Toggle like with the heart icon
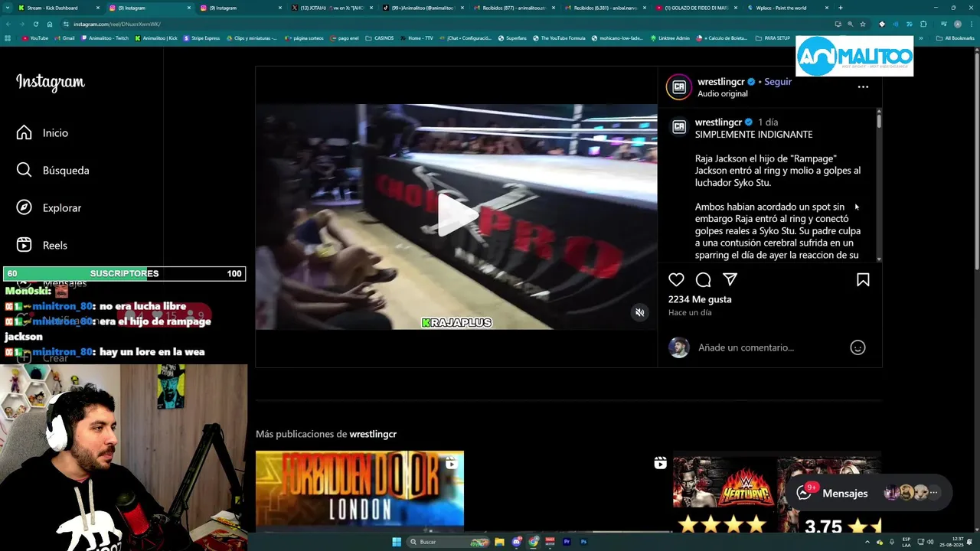Screen dimensions: 980x551 click(676, 280)
